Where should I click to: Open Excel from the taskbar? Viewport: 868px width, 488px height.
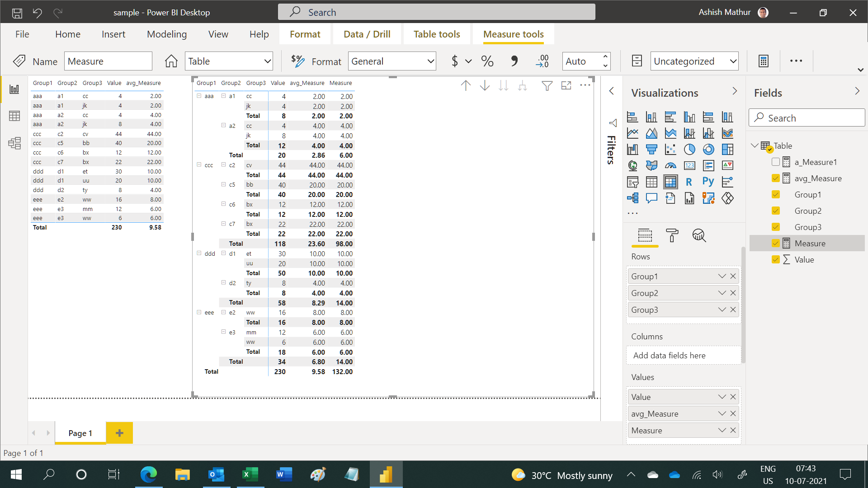tap(250, 474)
